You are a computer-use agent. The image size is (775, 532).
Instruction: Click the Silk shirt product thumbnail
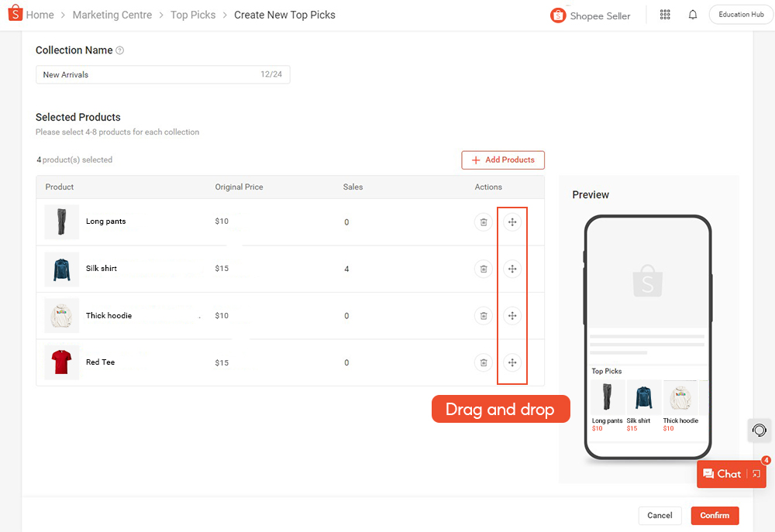point(62,269)
